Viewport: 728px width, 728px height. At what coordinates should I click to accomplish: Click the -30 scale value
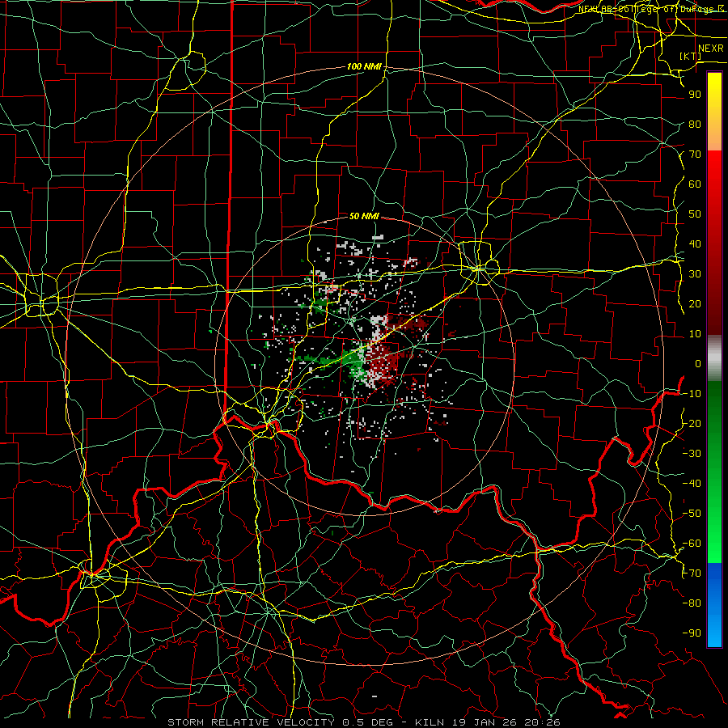pos(692,454)
